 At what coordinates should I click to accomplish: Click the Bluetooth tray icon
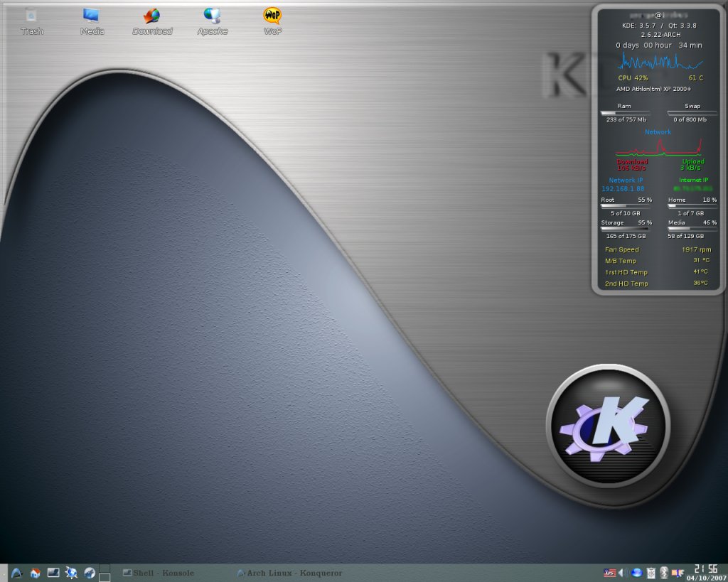665,573
